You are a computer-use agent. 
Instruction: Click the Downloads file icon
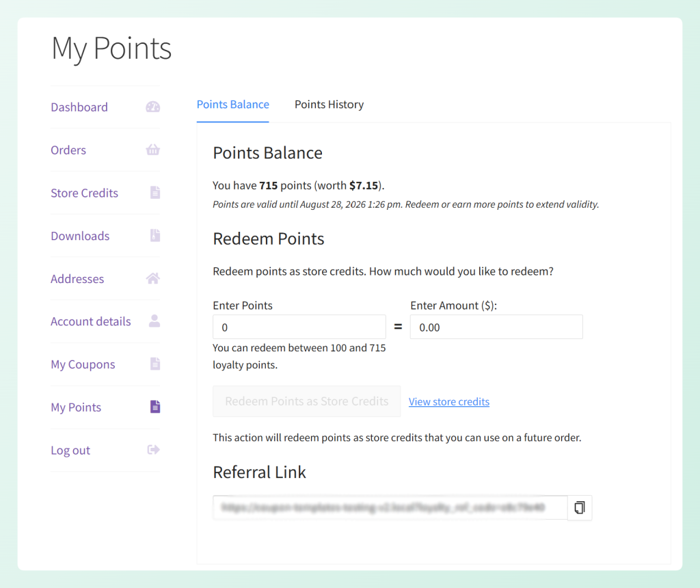point(152,236)
